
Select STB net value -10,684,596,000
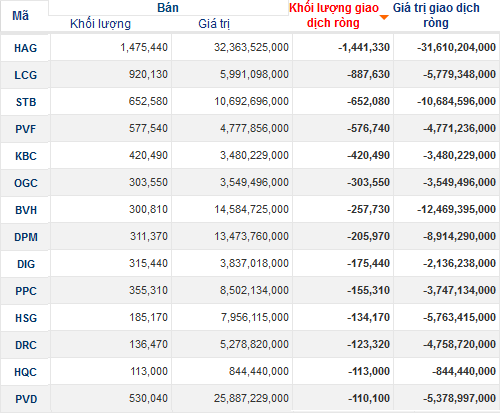(x=456, y=101)
